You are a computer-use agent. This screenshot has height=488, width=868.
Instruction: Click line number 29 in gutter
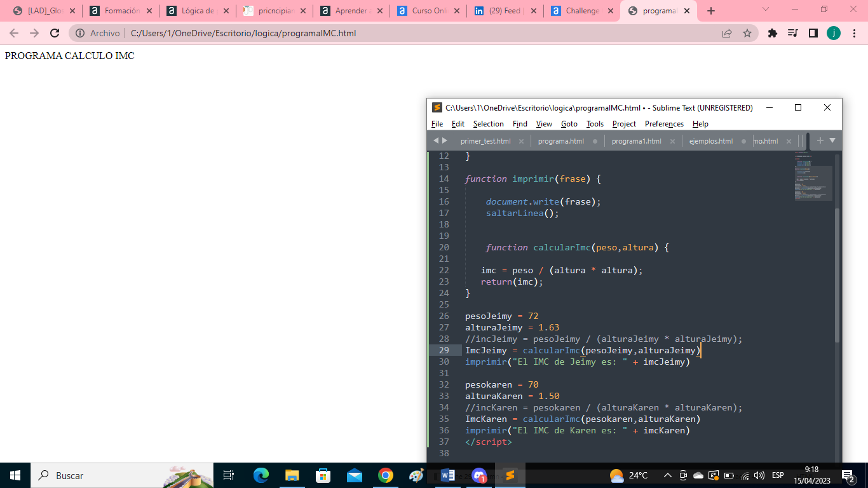(x=444, y=350)
